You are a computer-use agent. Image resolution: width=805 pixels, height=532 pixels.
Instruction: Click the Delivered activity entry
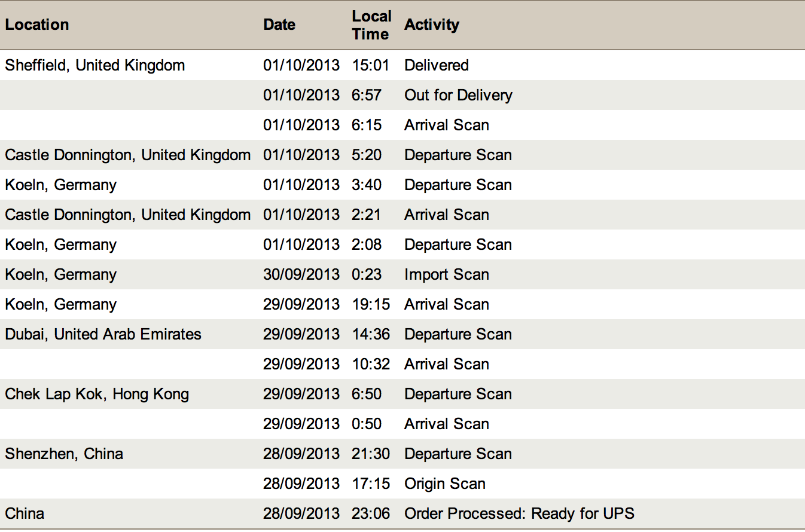coord(437,65)
